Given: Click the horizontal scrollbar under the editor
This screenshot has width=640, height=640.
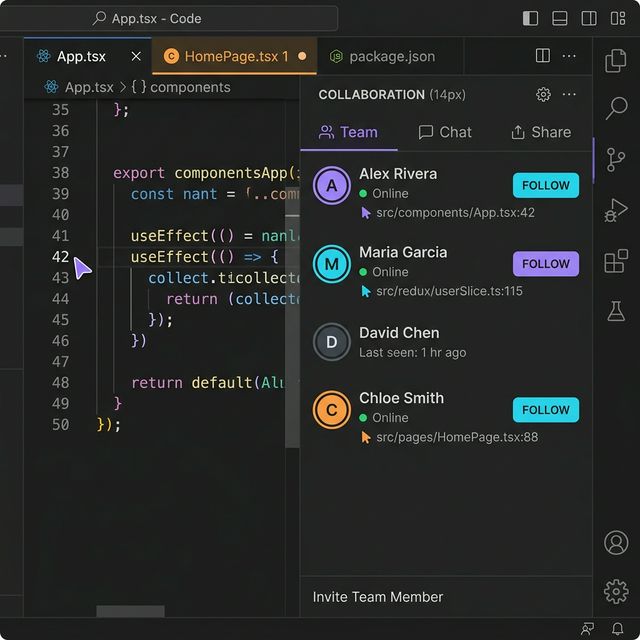Looking at the screenshot, I should point(130,611).
